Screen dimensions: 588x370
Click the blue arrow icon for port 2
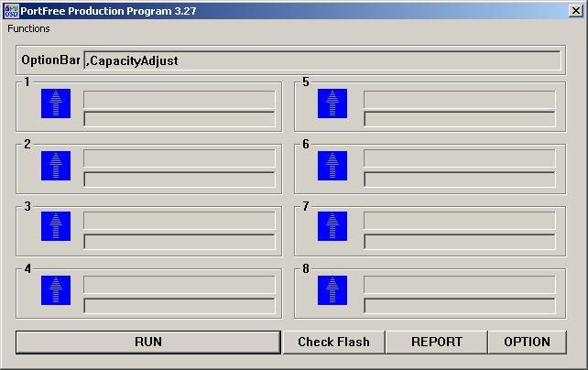[x=56, y=166]
